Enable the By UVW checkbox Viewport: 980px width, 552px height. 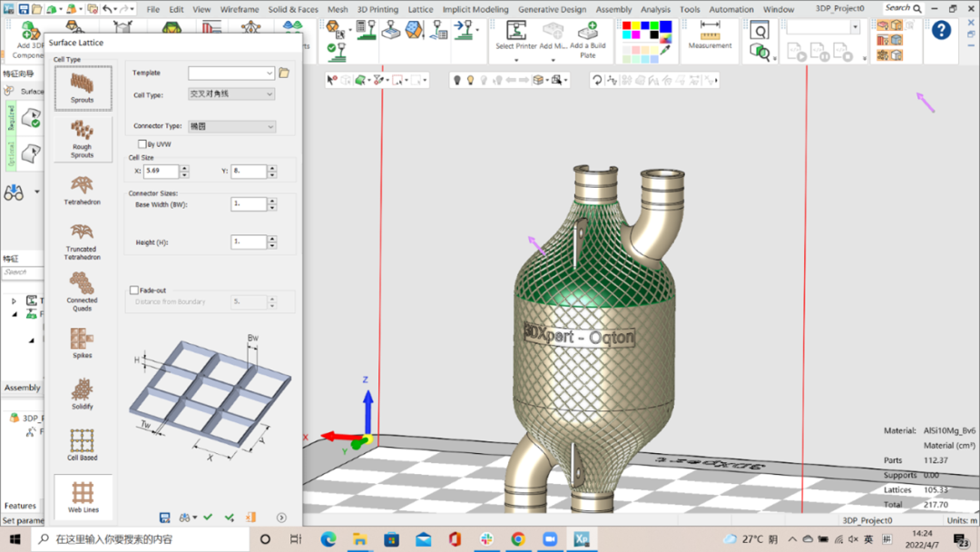[142, 143]
